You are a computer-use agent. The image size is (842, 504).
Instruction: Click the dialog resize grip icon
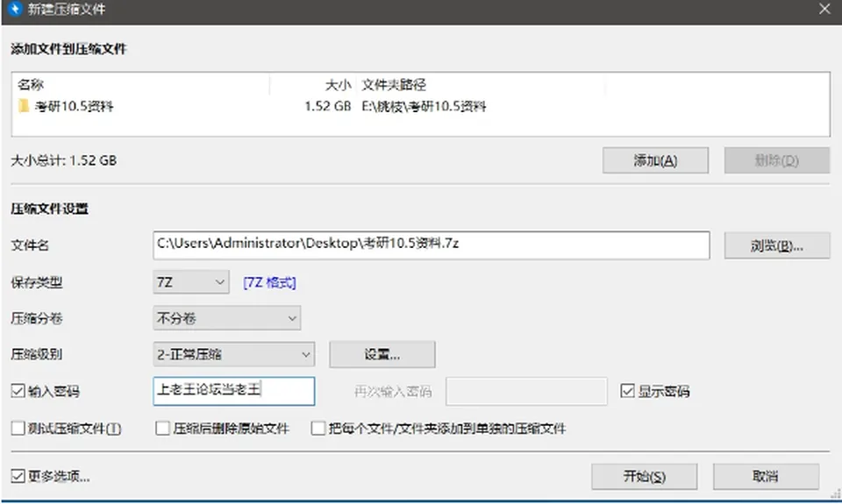836,494
